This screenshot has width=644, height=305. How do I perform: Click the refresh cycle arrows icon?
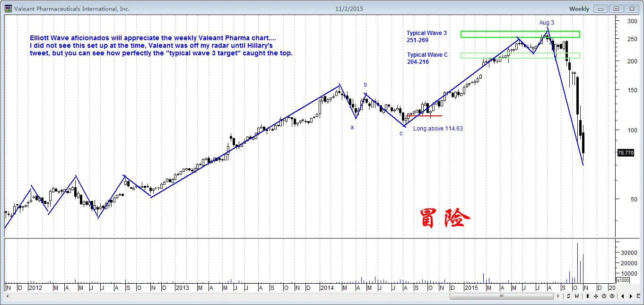pyautogui.click(x=568, y=296)
